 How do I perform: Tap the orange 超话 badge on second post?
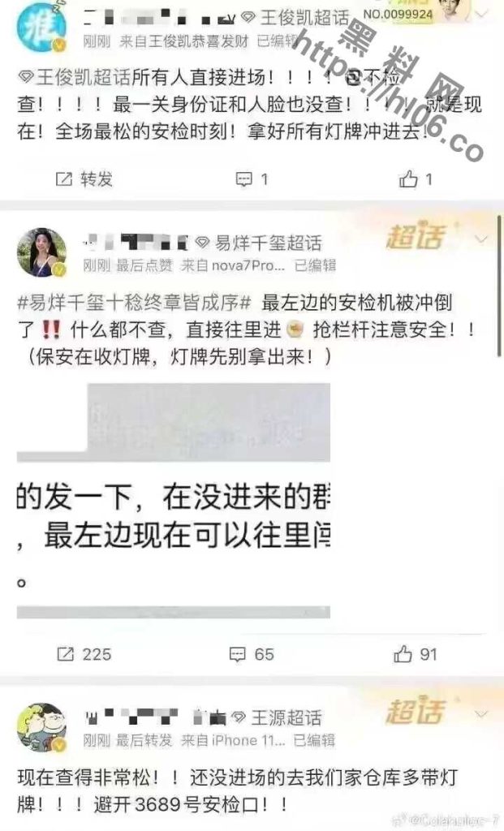pos(416,236)
